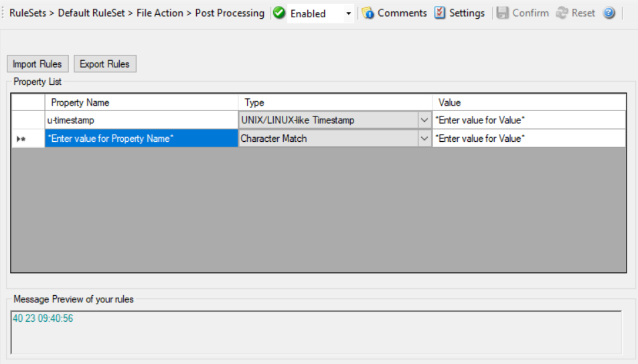The image size is (638, 364).
Task: Open the UNIX/LINUX-like Timestamp type dropdown
Action: [x=424, y=120]
